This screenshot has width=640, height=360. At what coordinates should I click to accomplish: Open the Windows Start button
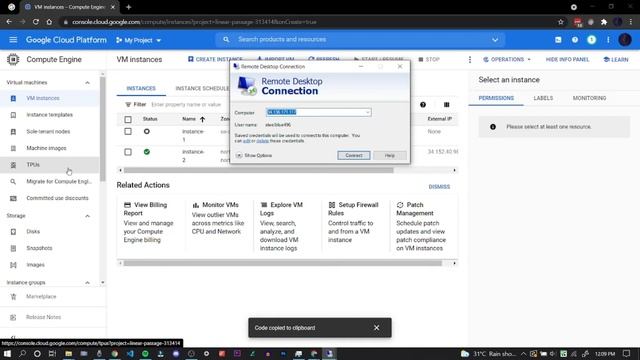pos(7,354)
